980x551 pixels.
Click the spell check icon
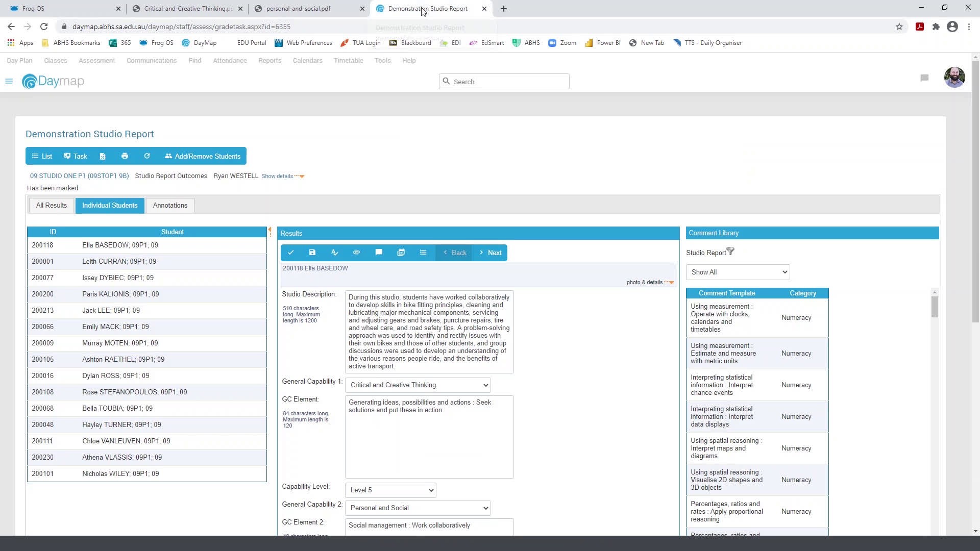[x=335, y=253]
